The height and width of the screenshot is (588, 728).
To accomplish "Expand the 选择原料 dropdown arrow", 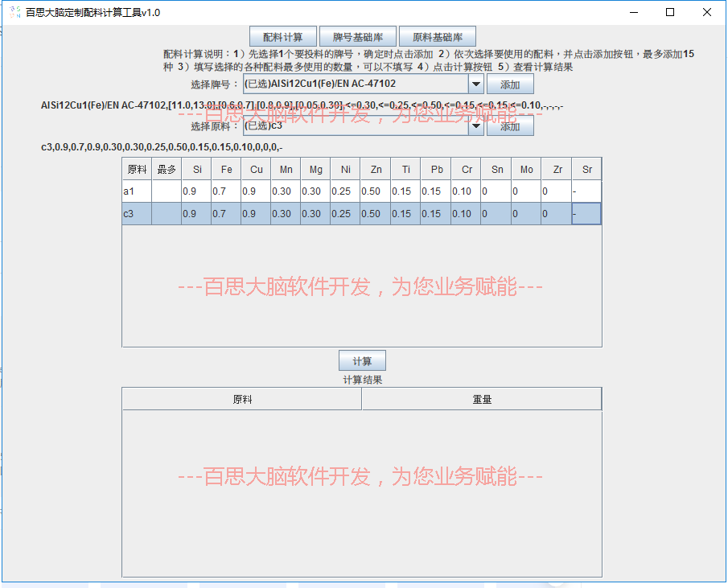I will (x=476, y=125).
